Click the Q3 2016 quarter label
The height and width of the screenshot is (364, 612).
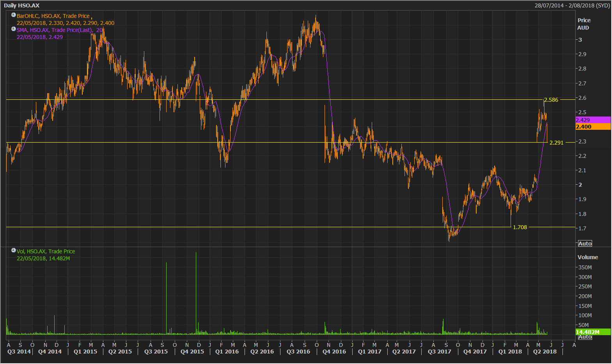(x=298, y=352)
